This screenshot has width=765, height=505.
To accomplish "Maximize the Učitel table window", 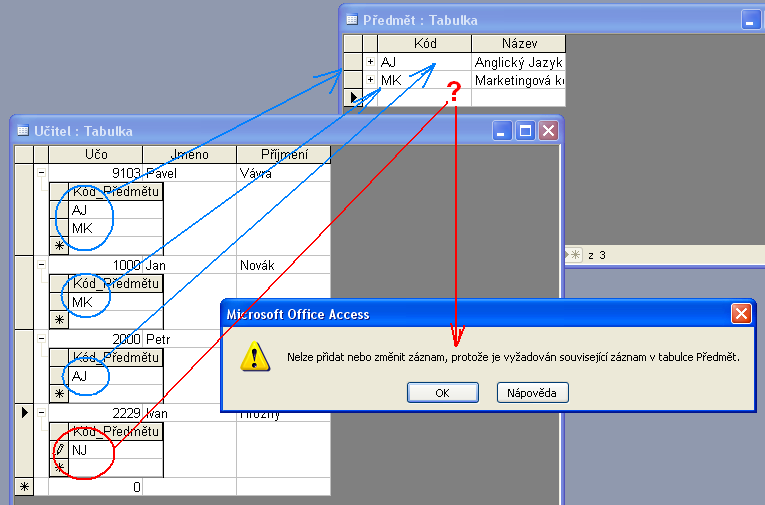I will (525, 130).
